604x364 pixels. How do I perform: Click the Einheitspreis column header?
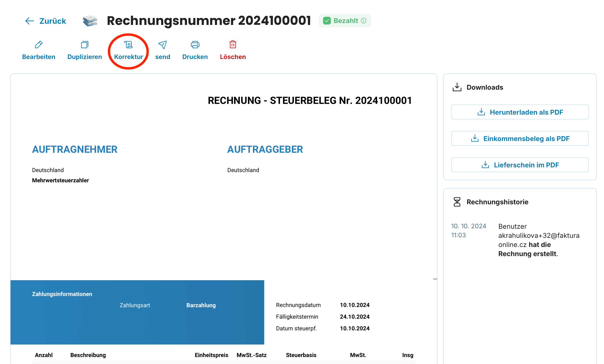pos(211,355)
